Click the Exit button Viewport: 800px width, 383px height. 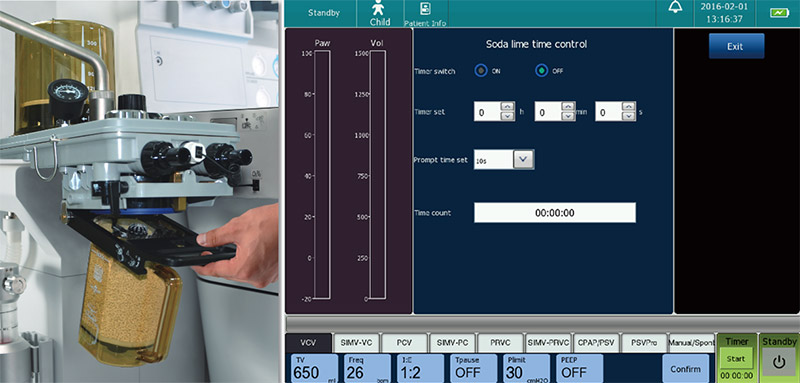(x=736, y=46)
